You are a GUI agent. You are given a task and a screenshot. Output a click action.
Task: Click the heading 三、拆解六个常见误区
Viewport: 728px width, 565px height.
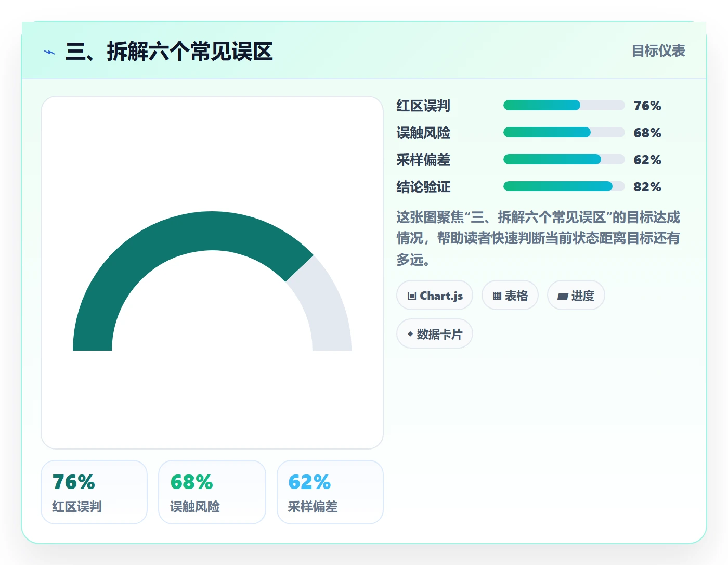169,52
